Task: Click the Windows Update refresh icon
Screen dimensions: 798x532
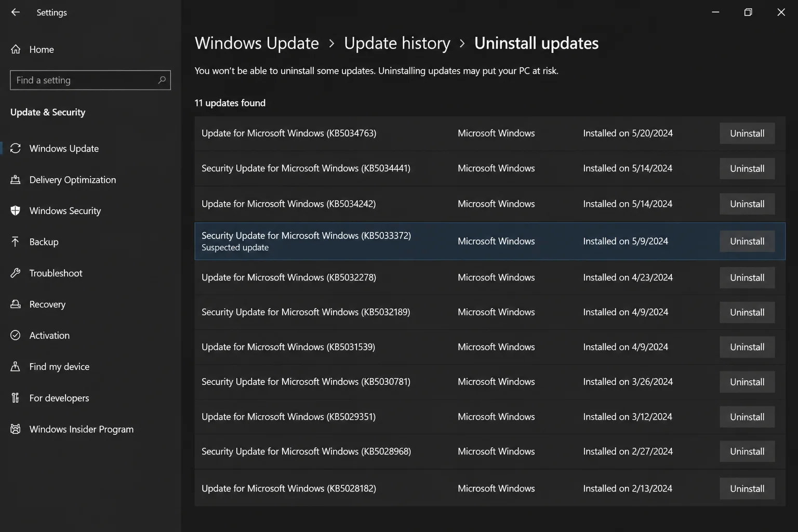Action: click(16, 149)
